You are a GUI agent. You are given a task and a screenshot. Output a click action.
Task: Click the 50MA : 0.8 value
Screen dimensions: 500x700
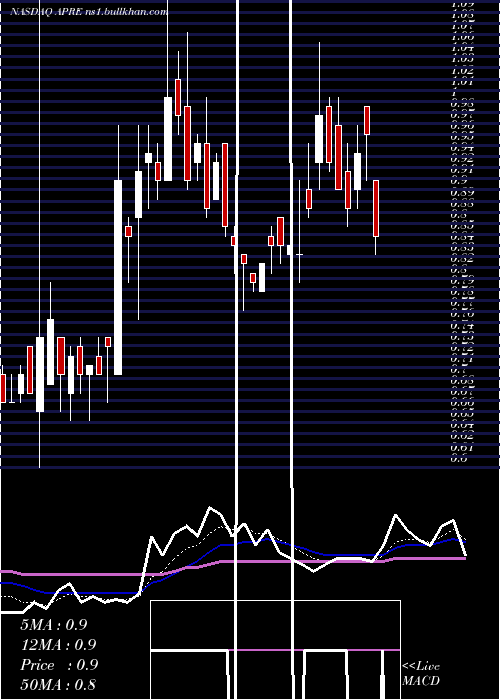58,684
